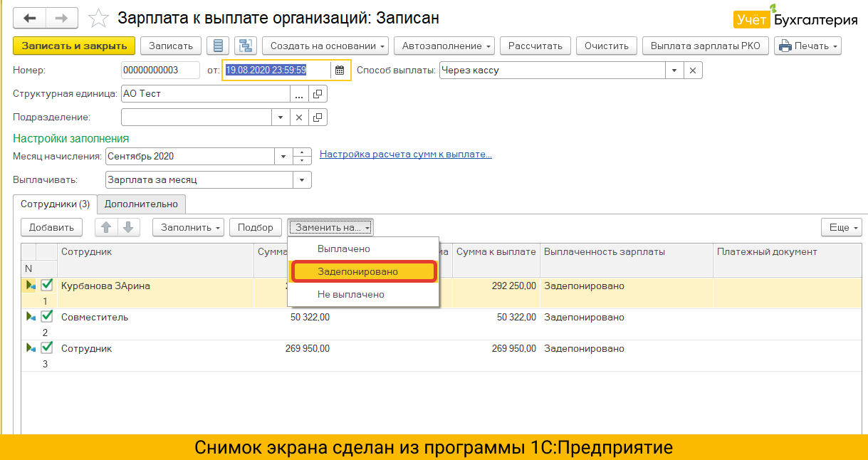Open the Структурная единица record icon
The width and height of the screenshot is (868, 460).
pos(318,93)
